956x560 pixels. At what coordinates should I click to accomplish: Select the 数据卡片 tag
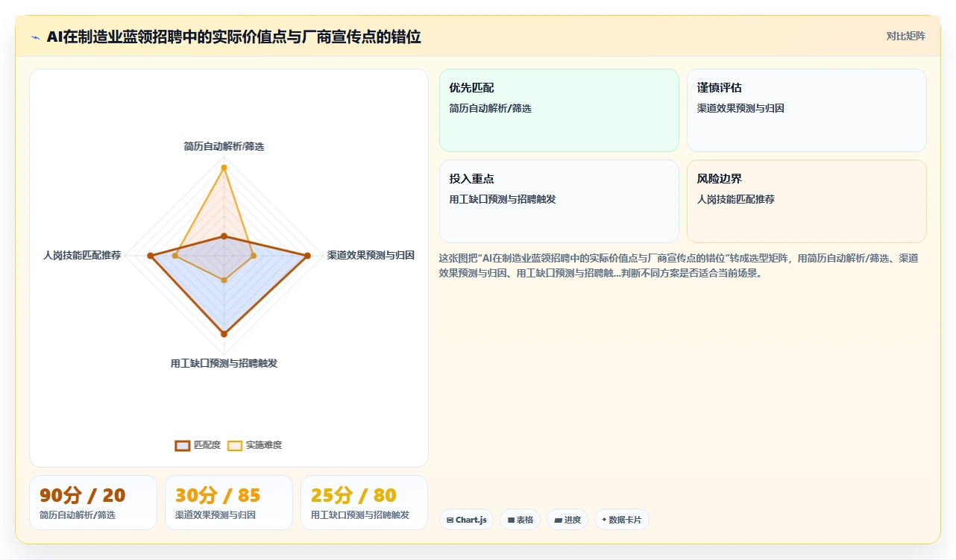[x=622, y=520]
